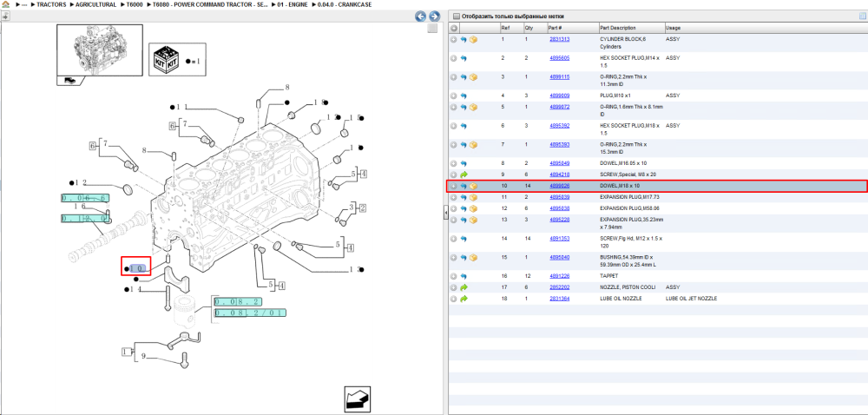Open part number 2831364 link
The height and width of the screenshot is (415, 868).
[x=559, y=299]
